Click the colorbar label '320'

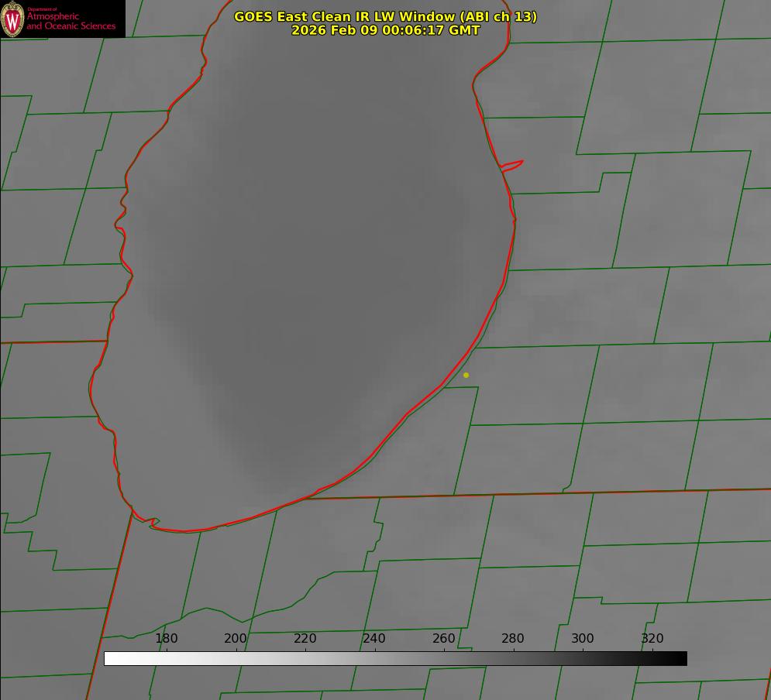pyautogui.click(x=652, y=639)
